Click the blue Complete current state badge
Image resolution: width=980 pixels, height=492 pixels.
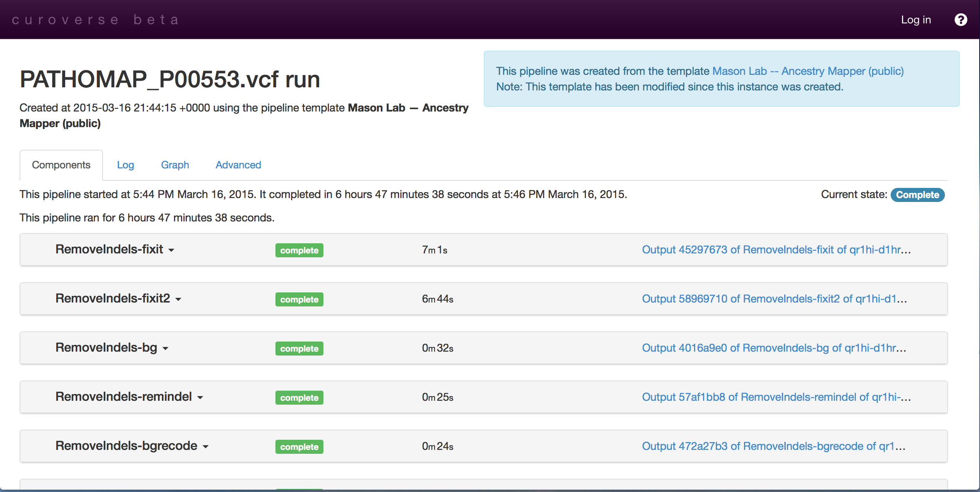coord(917,195)
